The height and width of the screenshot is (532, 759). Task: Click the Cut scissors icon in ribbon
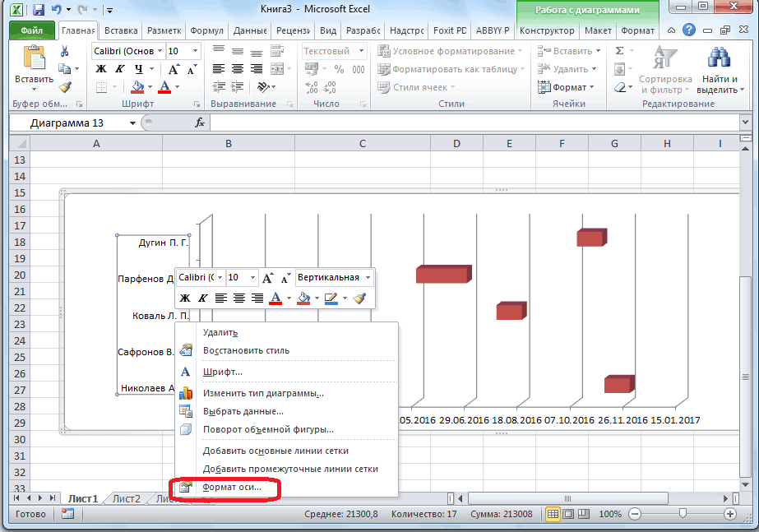[65, 51]
